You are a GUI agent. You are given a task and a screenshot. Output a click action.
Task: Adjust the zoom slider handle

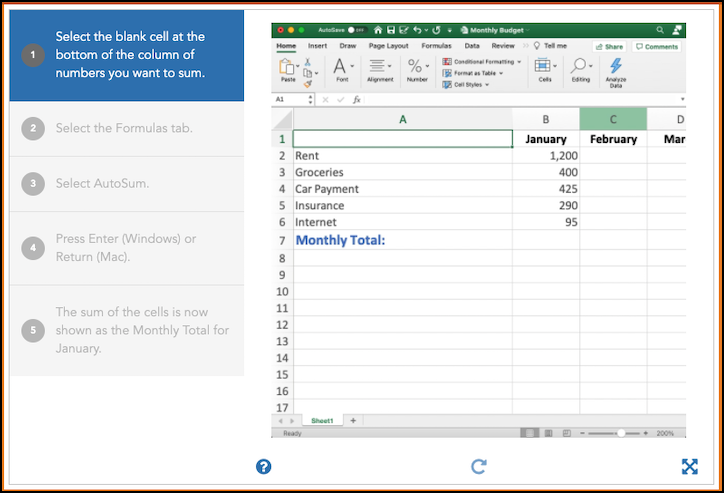coord(621,433)
